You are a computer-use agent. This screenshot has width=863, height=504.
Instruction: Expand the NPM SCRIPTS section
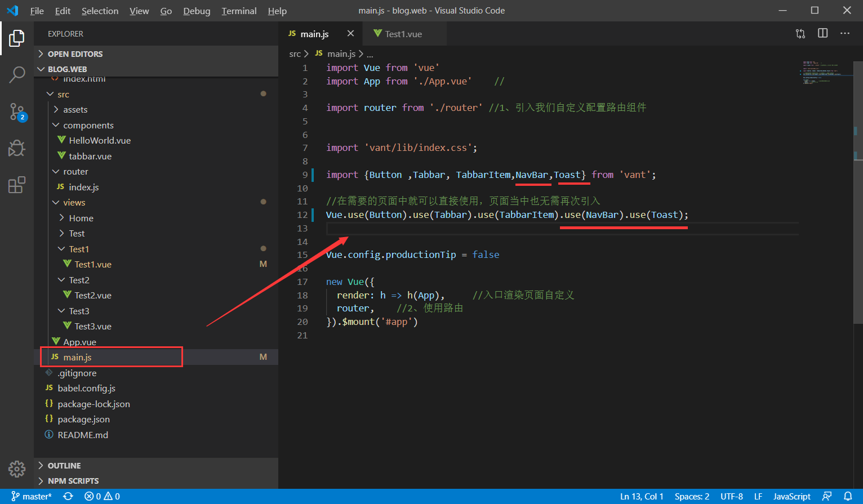coord(156,481)
